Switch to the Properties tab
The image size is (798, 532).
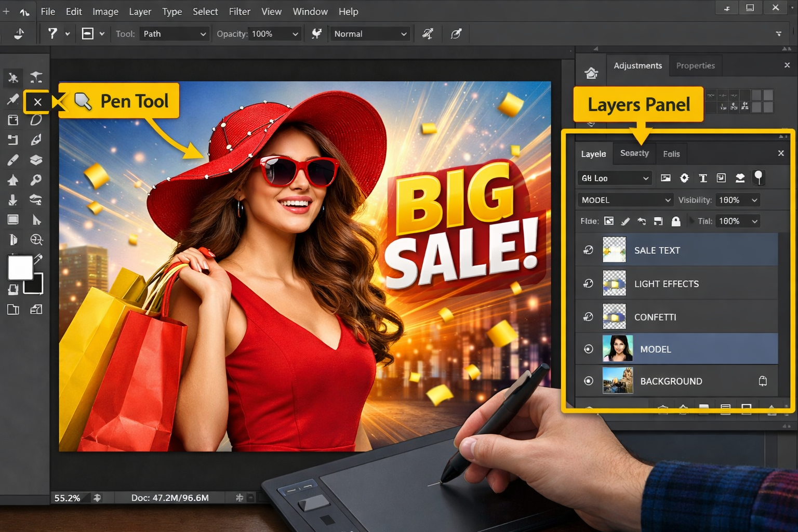click(695, 65)
